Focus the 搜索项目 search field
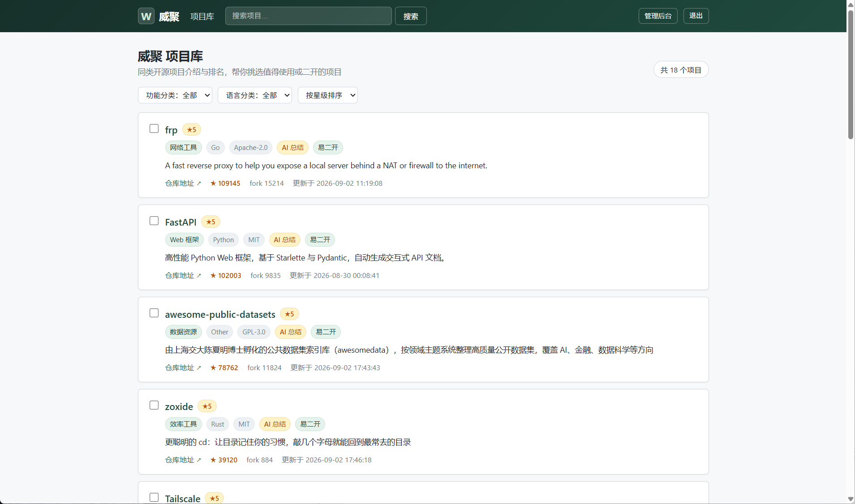This screenshot has height=504, width=855. (x=308, y=16)
